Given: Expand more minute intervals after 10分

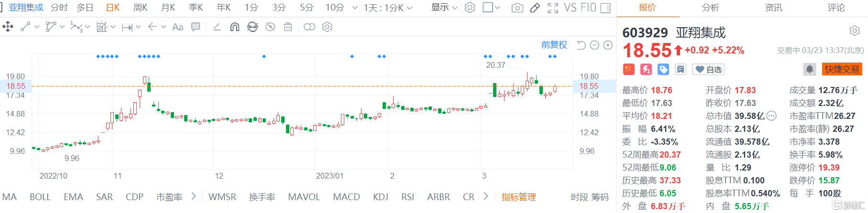Looking at the screenshot, I should (355, 8).
